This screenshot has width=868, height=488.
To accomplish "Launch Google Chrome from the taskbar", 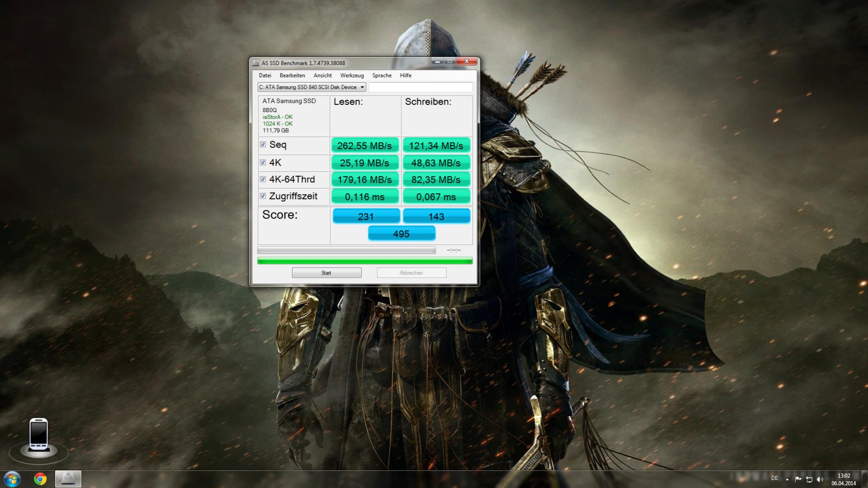I will point(40,479).
